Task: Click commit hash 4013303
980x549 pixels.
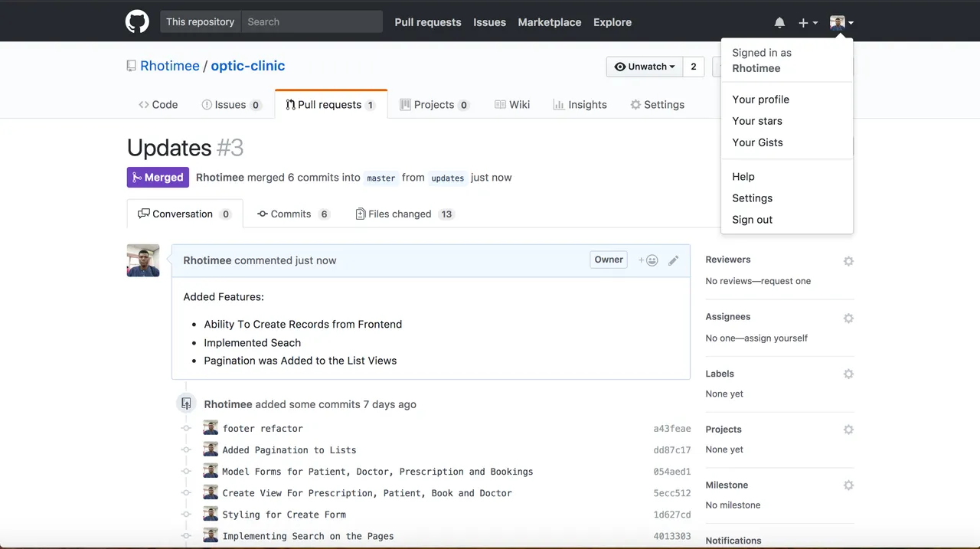Action: point(672,536)
